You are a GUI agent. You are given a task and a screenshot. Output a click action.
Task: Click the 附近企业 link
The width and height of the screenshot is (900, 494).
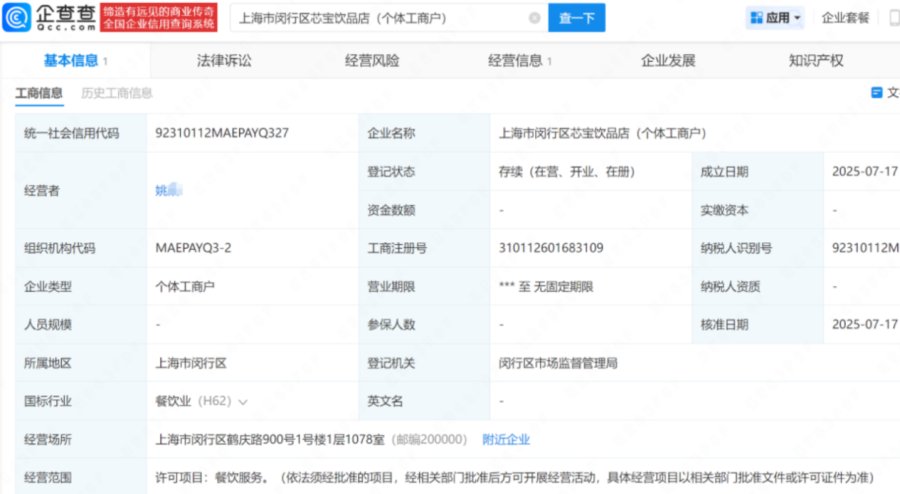pos(506,439)
